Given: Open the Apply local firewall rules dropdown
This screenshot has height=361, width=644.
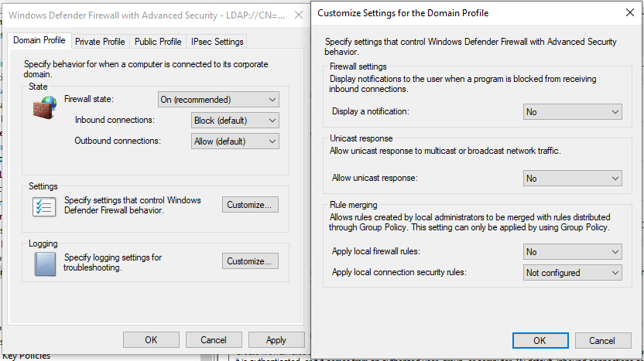Looking at the screenshot, I should pyautogui.click(x=573, y=252).
